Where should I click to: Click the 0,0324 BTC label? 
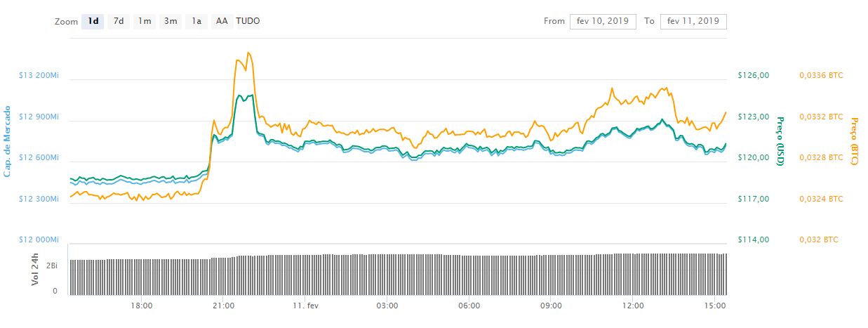[822, 199]
